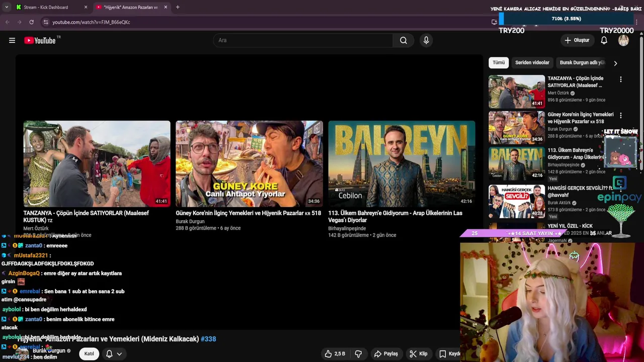Open the YouTube notifications bell in the header

point(604,40)
